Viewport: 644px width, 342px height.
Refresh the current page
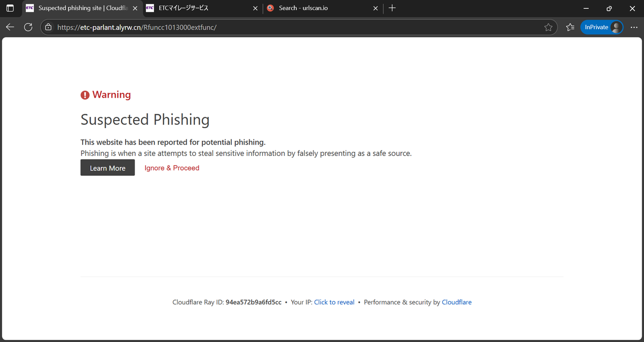click(28, 27)
